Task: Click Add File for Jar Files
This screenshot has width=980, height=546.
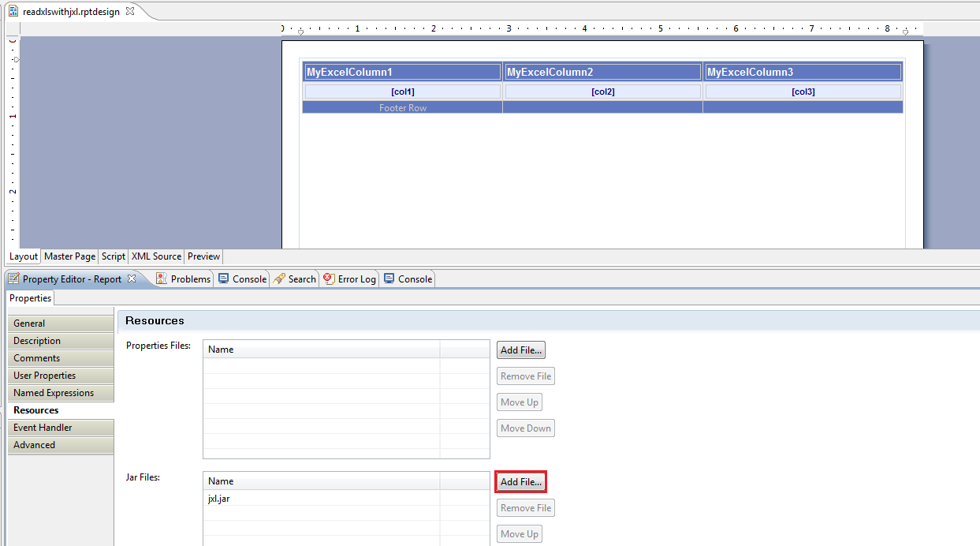Action: (x=521, y=482)
